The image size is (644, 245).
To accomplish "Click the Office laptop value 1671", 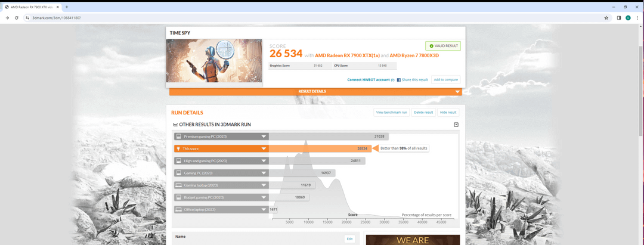I will (x=274, y=209).
